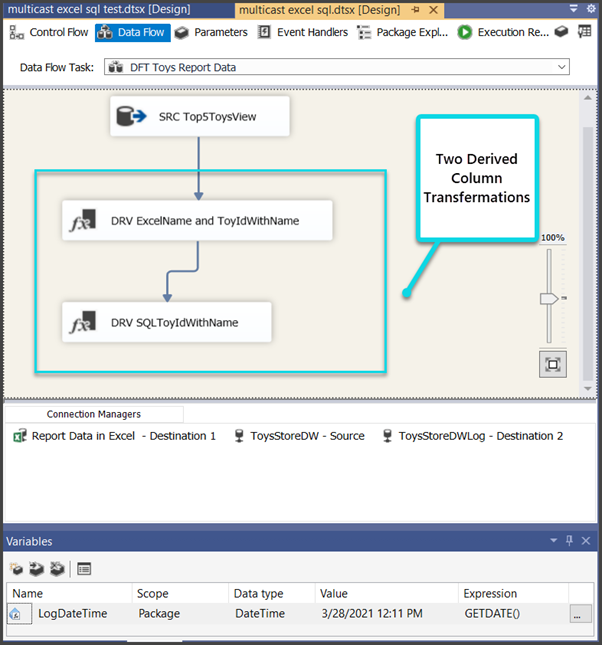Select the DRV SQLToyIdWithName transformation
Screen dimensions: 602x645
click(167, 322)
